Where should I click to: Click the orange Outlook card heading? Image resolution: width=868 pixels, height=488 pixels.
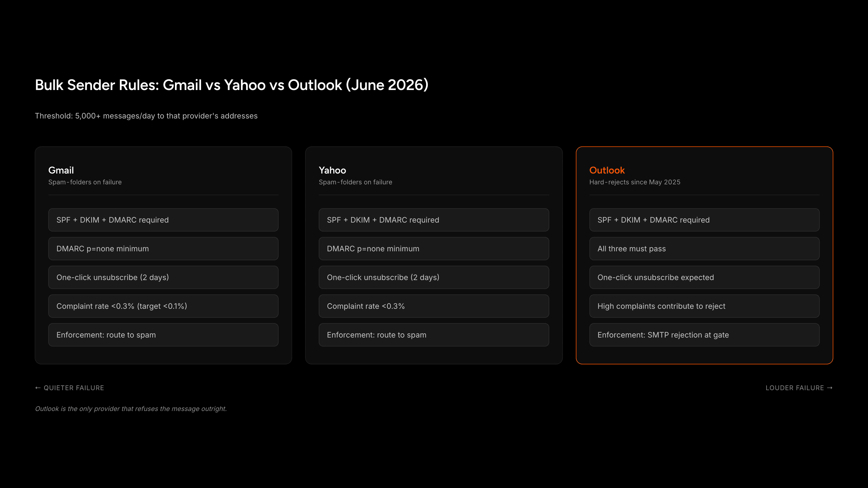[607, 171]
